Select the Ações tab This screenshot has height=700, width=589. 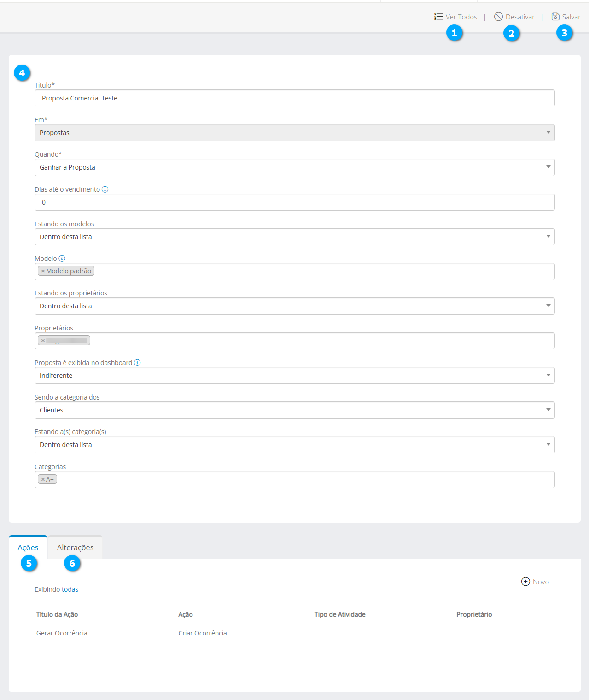pos(28,547)
